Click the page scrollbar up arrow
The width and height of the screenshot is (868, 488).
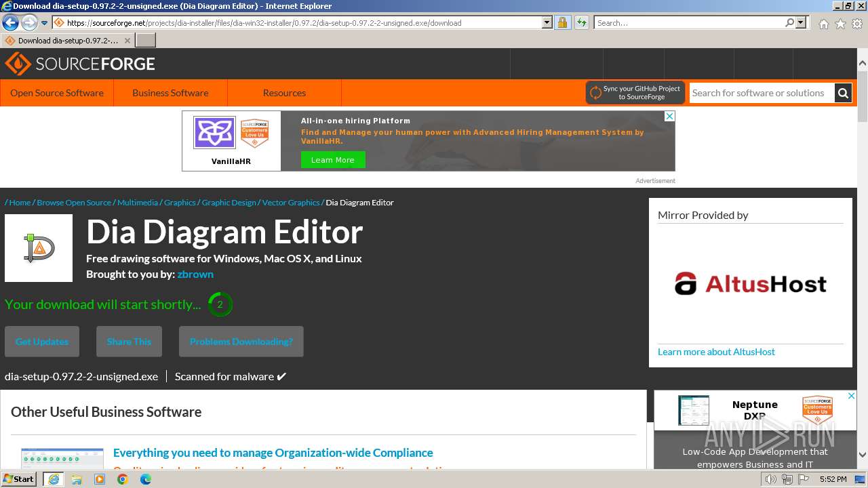[x=863, y=64]
